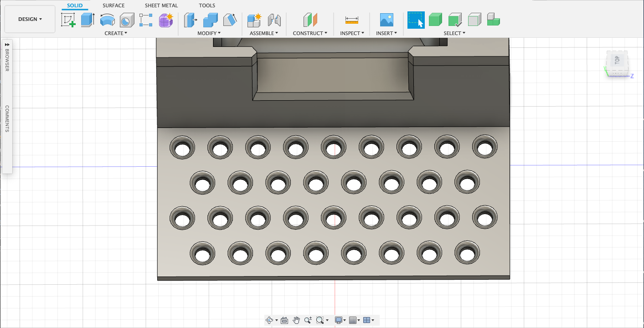644x328 pixels.
Task: Create a New Component
Action: point(254,20)
